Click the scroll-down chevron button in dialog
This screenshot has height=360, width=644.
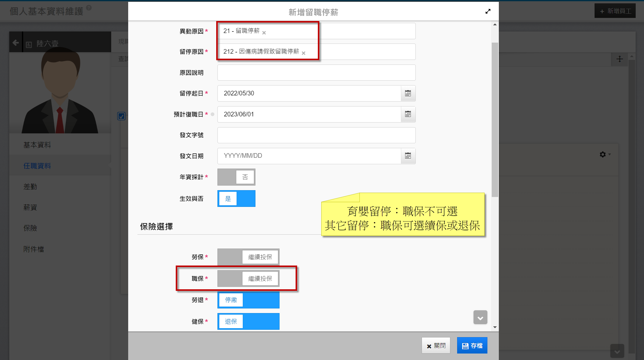[480, 317]
